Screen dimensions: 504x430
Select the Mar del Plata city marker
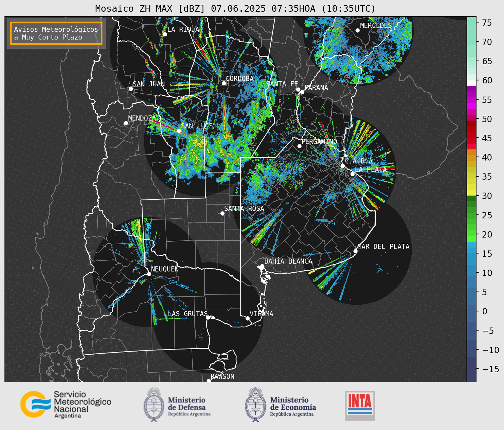point(356,251)
